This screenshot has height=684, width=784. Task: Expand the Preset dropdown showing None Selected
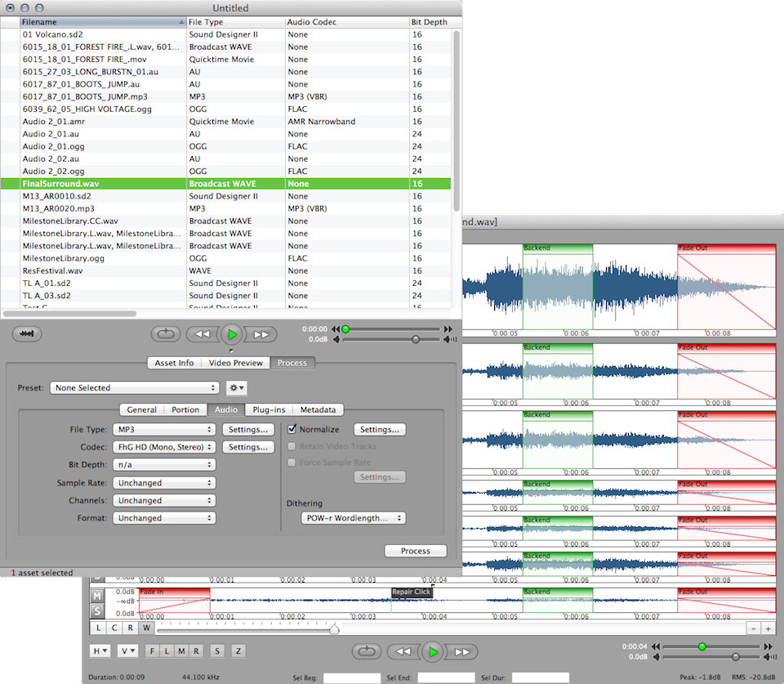(x=135, y=387)
